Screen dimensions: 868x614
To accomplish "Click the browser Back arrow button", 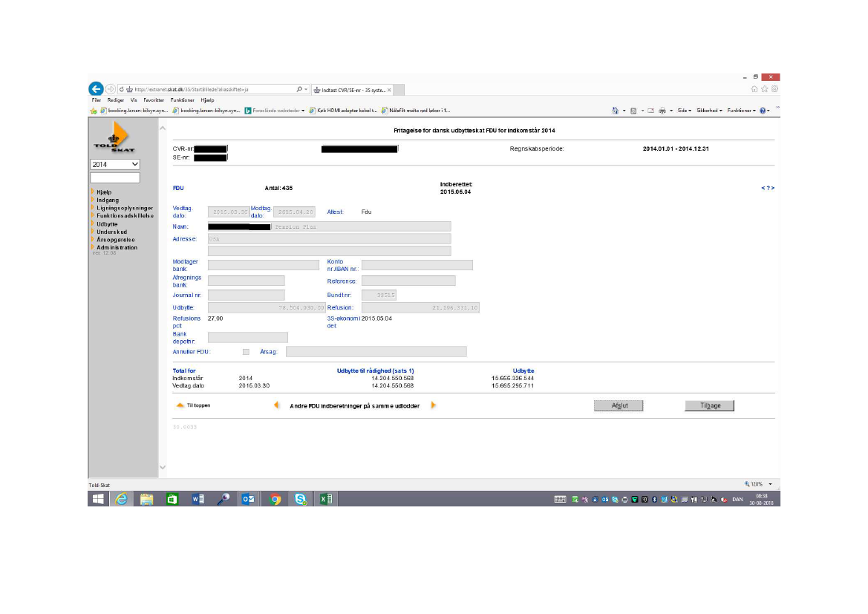I will coord(96,89).
